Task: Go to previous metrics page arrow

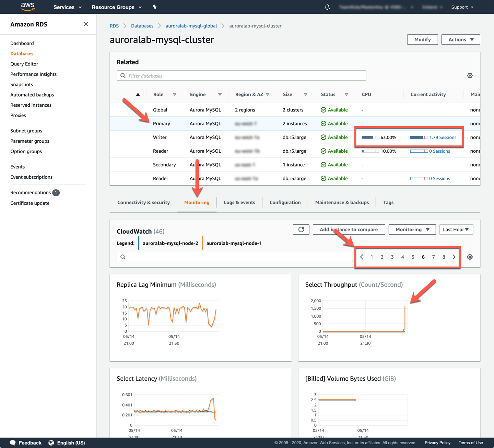Action: [362, 257]
